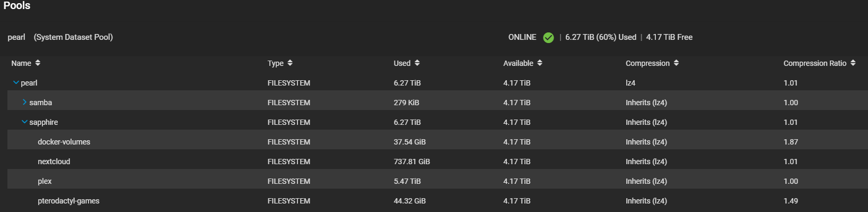Viewport: 868px width, 212px height.
Task: Collapse the sapphire dataset chevron
Action: [24, 122]
